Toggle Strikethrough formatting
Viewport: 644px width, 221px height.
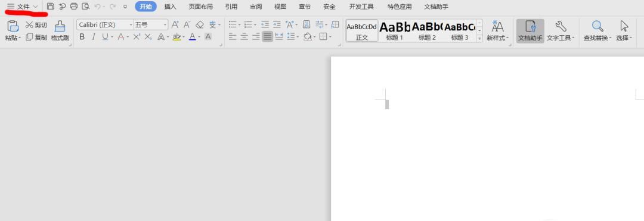point(120,37)
